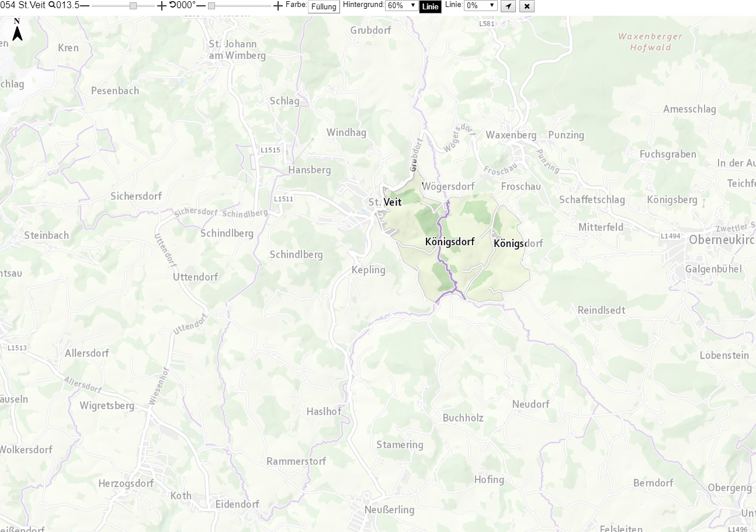Viewport: 756px width, 532px height.
Task: Toggle the Linie color button
Action: click(430, 7)
